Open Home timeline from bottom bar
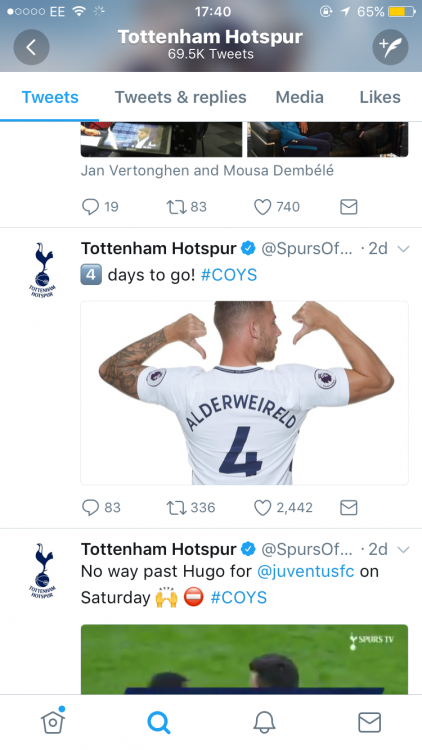422x750 pixels. click(53, 721)
